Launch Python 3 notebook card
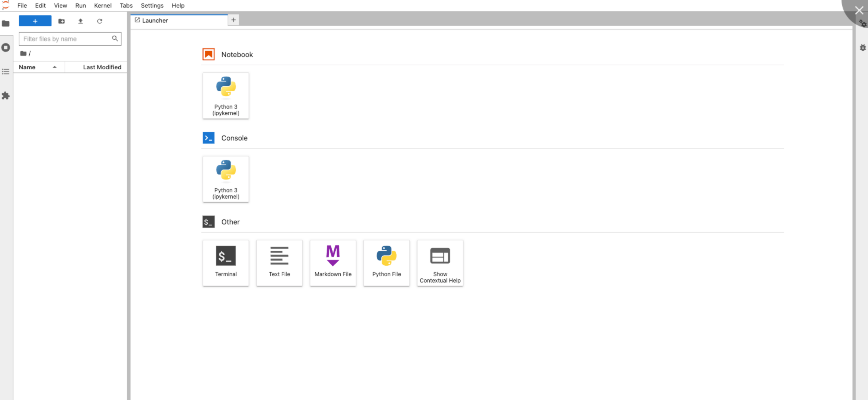 point(226,96)
